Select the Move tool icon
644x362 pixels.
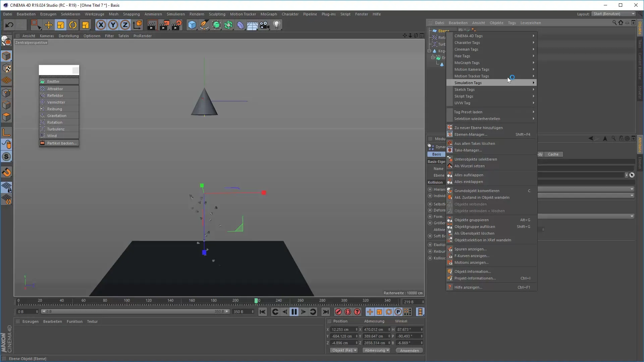(48, 25)
